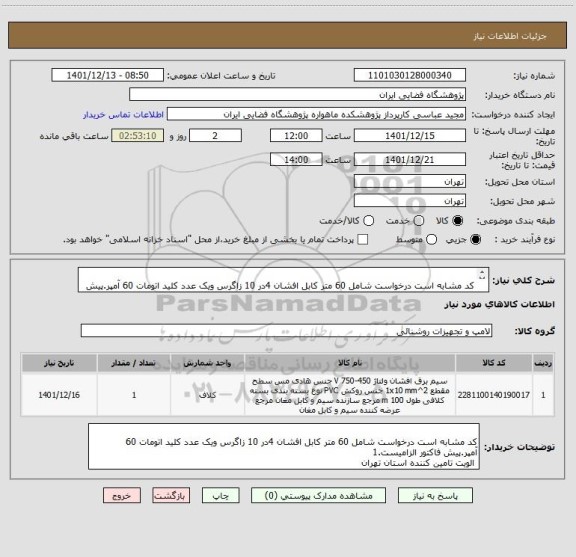Click the جزئیات اطلاعات نیاز header title
576x557 pixels.
(510, 36)
